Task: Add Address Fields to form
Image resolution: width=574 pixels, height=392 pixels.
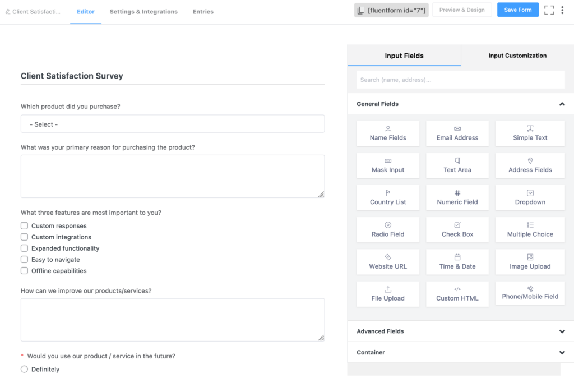Action: click(x=530, y=165)
